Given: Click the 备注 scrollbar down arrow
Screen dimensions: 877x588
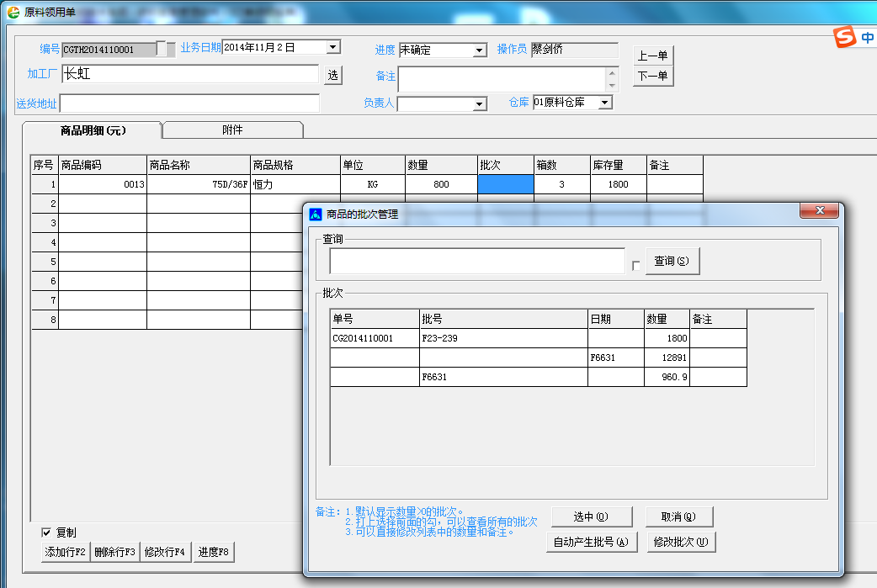Looking at the screenshot, I should [x=613, y=86].
